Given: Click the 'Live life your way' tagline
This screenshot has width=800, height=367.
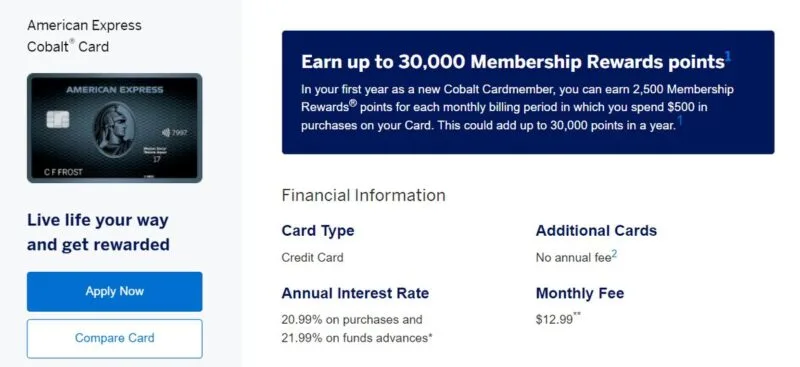Looking at the screenshot, I should pyautogui.click(x=98, y=232).
